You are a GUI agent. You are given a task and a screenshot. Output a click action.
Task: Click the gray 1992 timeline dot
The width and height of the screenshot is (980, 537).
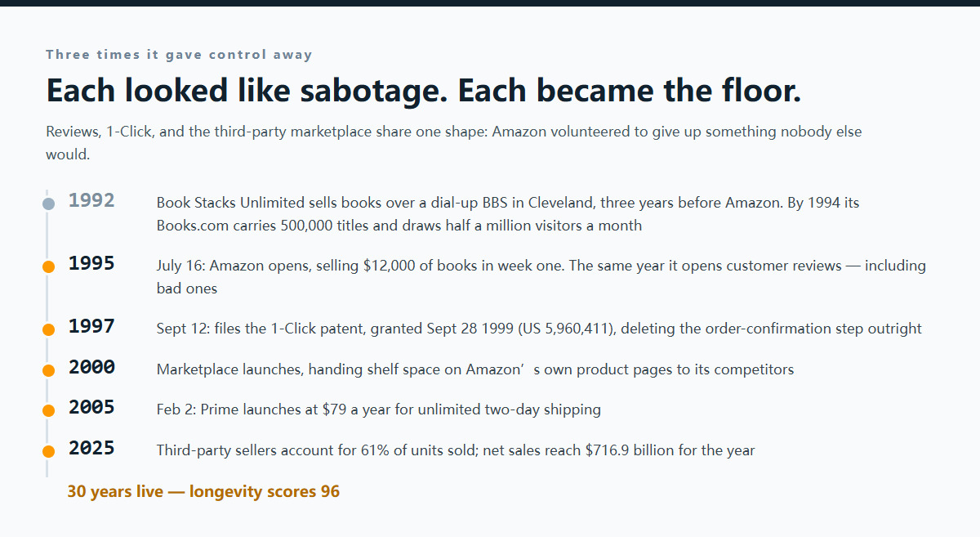pyautogui.click(x=48, y=204)
